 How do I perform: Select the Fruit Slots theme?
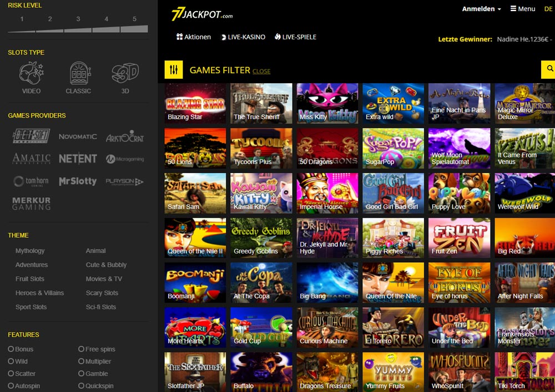[30, 279]
